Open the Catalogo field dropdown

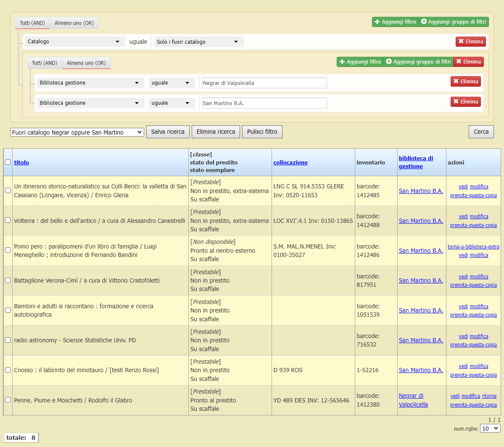74,42
